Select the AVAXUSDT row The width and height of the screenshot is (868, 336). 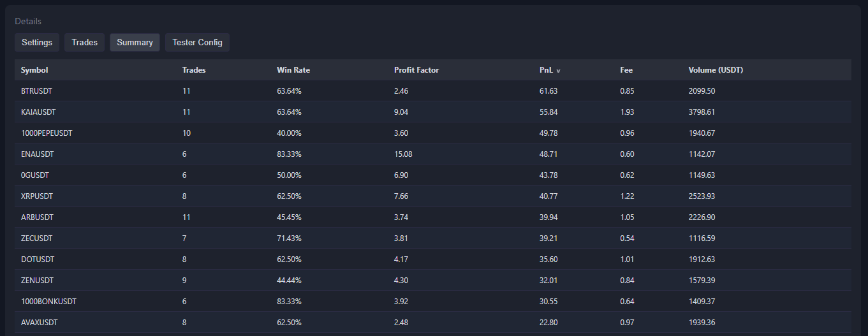(39, 323)
